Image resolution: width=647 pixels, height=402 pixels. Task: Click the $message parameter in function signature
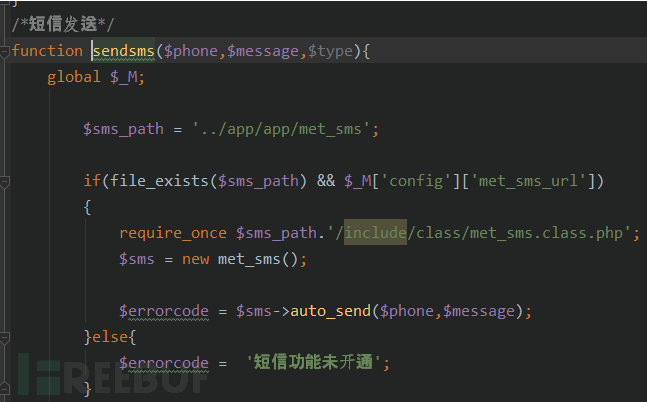coord(263,51)
